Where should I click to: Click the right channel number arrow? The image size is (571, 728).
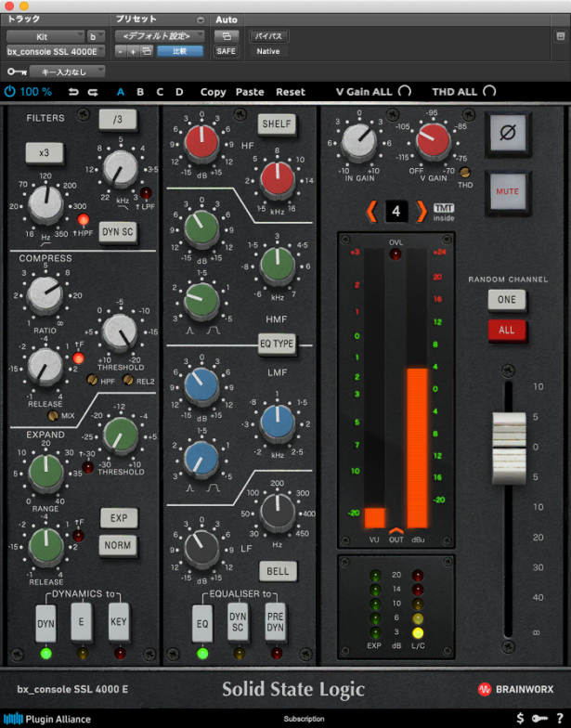pyautogui.click(x=421, y=212)
